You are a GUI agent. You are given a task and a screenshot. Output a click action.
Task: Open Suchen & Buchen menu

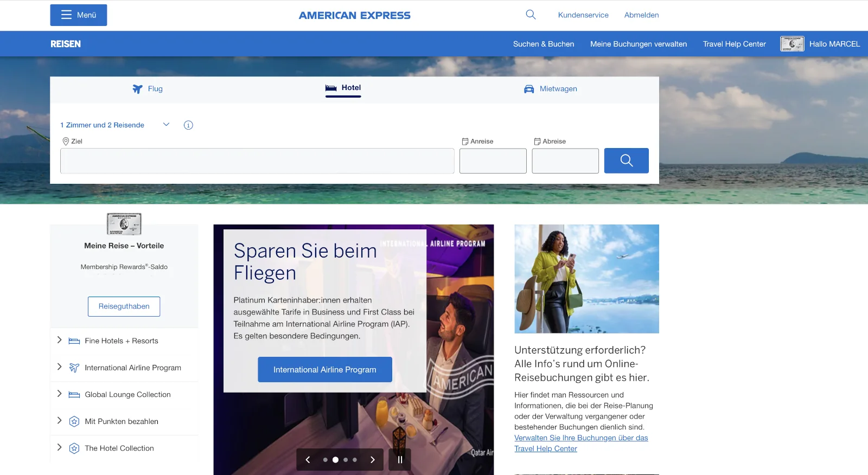544,44
